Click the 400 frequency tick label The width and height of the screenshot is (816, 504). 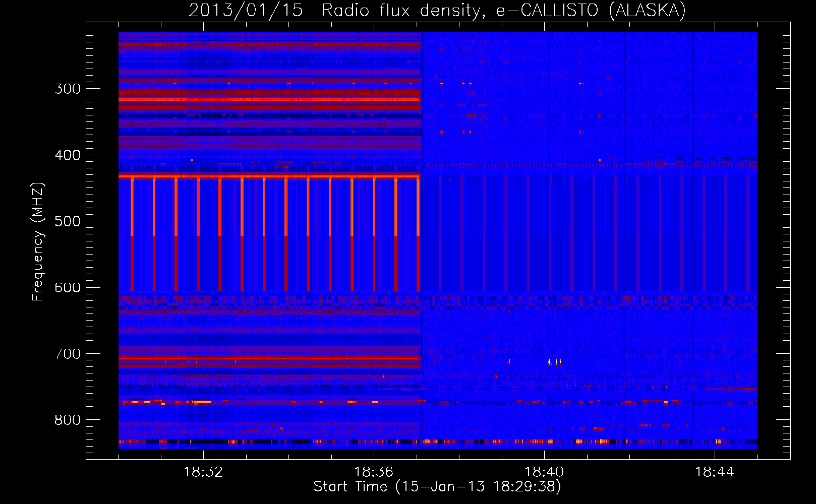coord(68,155)
